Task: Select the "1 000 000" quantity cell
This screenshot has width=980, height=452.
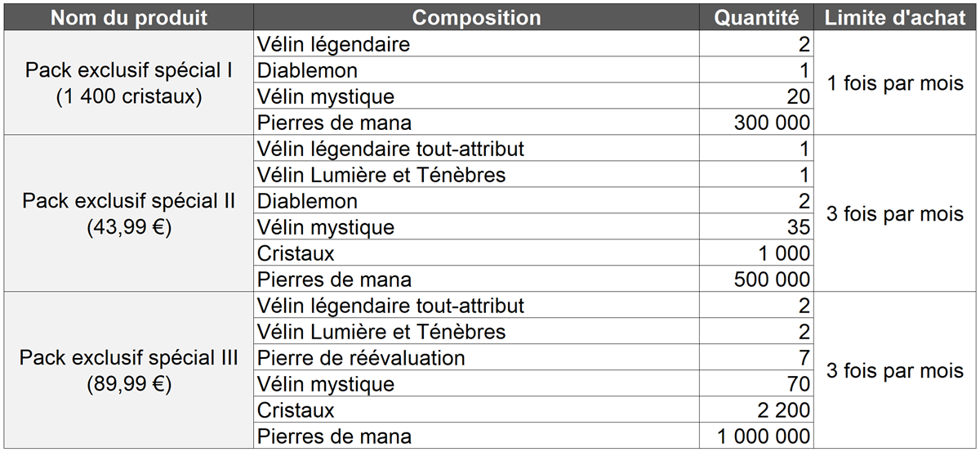Action: tap(764, 436)
